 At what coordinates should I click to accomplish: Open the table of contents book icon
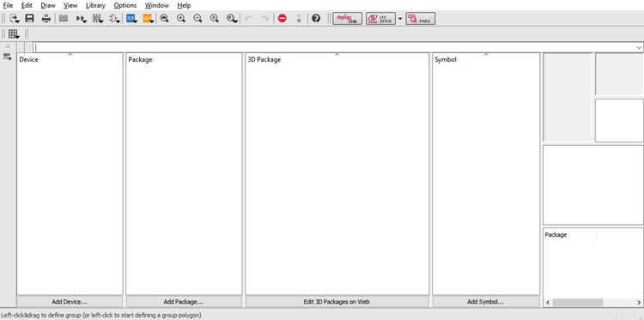point(64,19)
